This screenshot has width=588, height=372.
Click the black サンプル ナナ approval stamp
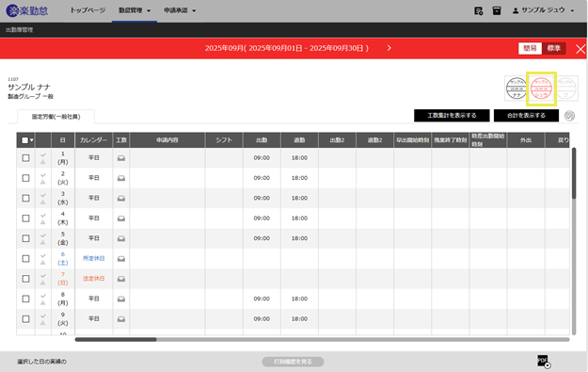pos(516,89)
